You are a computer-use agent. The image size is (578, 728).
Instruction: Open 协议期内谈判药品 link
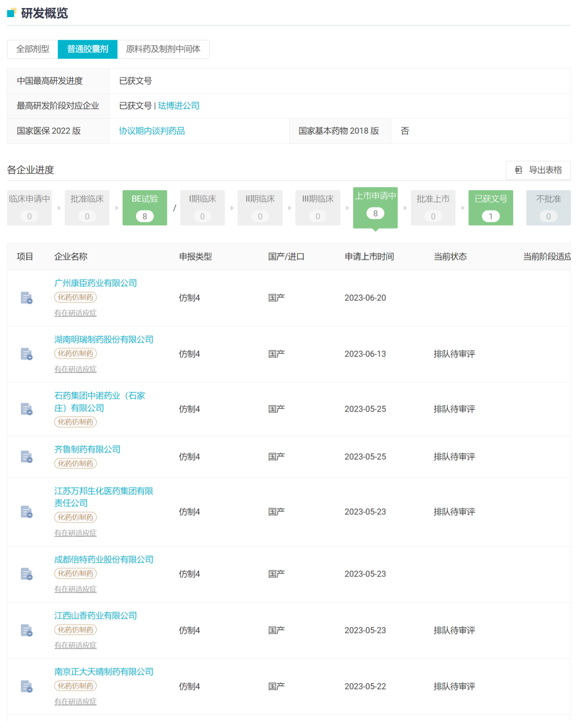pos(152,131)
